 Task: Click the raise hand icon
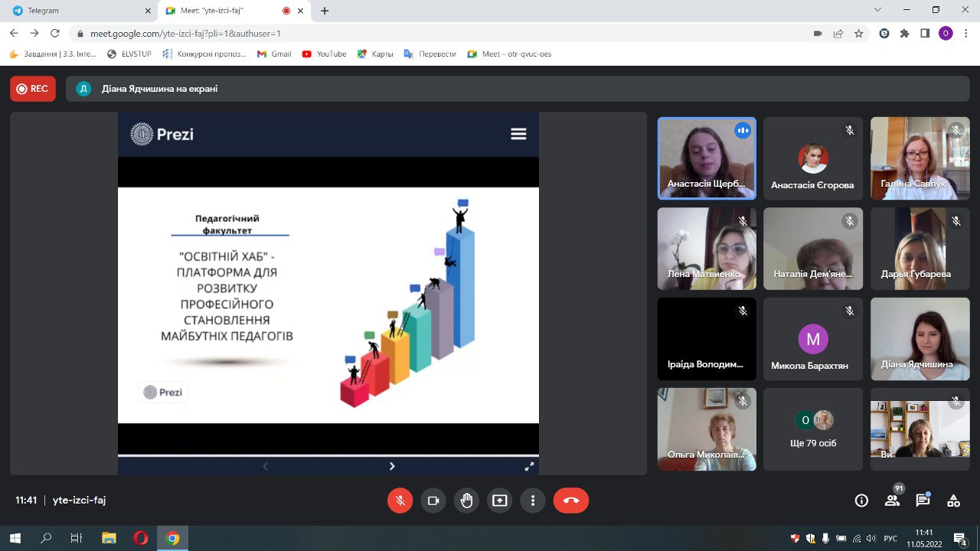coord(466,500)
